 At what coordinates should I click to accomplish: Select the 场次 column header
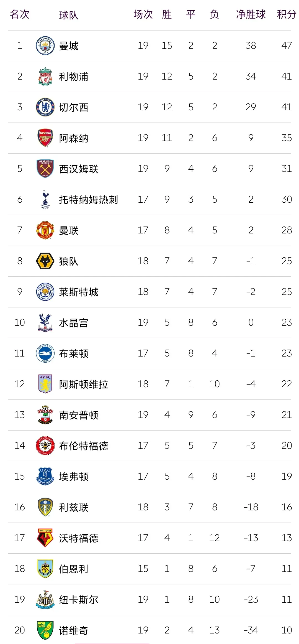pyautogui.click(x=143, y=14)
